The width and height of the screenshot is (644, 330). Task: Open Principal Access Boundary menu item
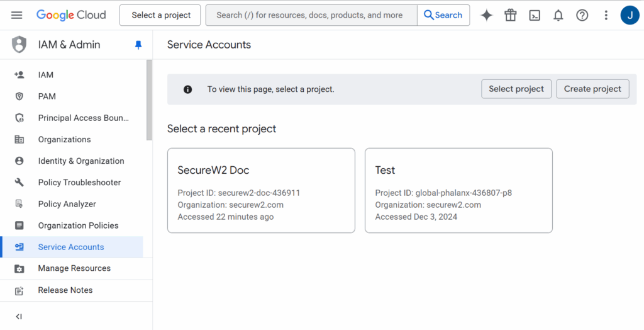coord(72,118)
